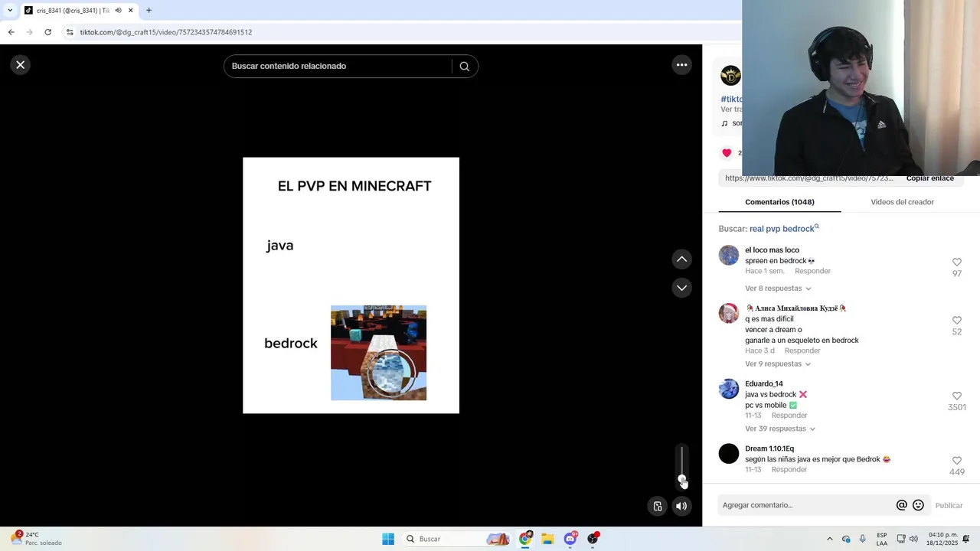
Task: Search 'real pvp bedrock' suggestion link
Action: [x=784, y=229]
